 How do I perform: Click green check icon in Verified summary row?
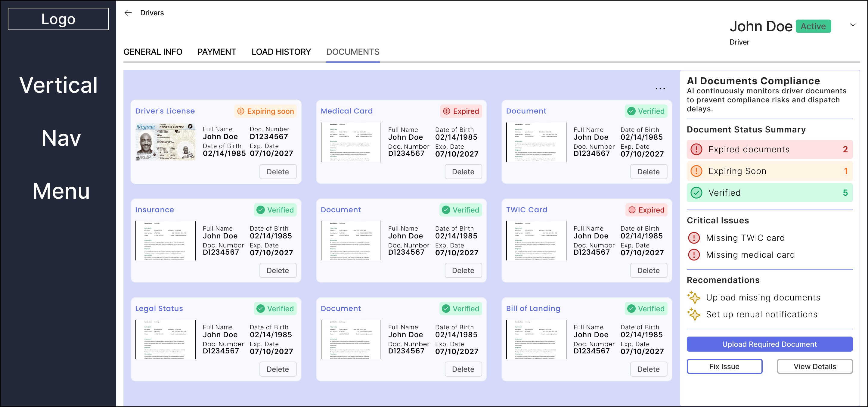[696, 193]
